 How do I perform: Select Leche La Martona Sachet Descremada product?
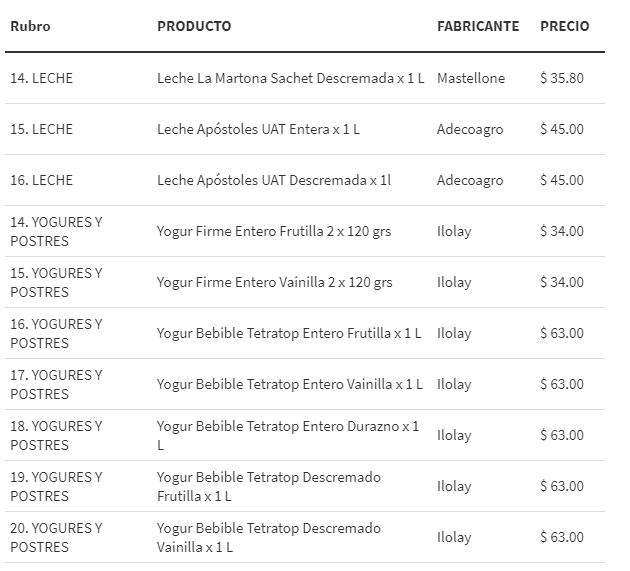pos(290,78)
